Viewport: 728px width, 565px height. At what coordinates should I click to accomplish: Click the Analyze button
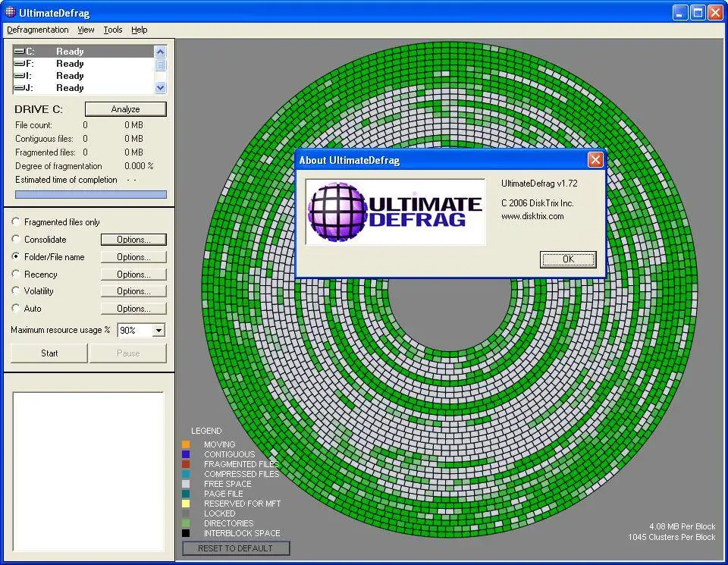tap(125, 109)
